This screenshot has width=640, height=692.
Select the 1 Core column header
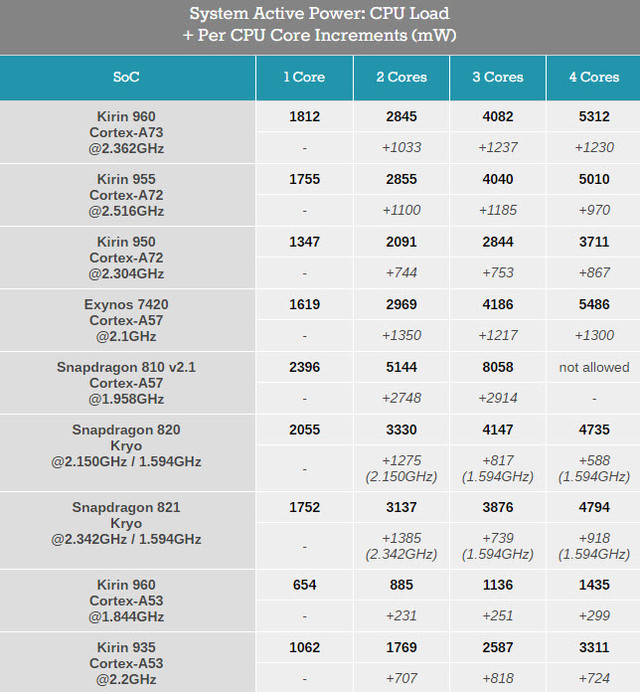click(305, 78)
